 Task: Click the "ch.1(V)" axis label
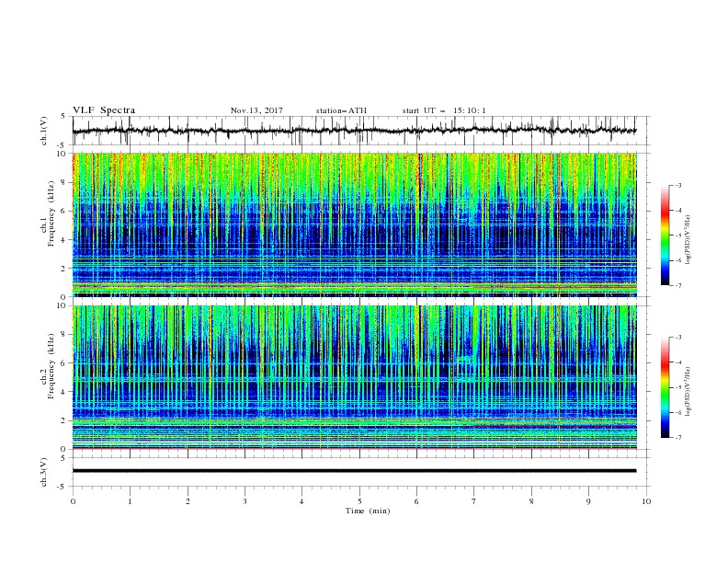44,131
